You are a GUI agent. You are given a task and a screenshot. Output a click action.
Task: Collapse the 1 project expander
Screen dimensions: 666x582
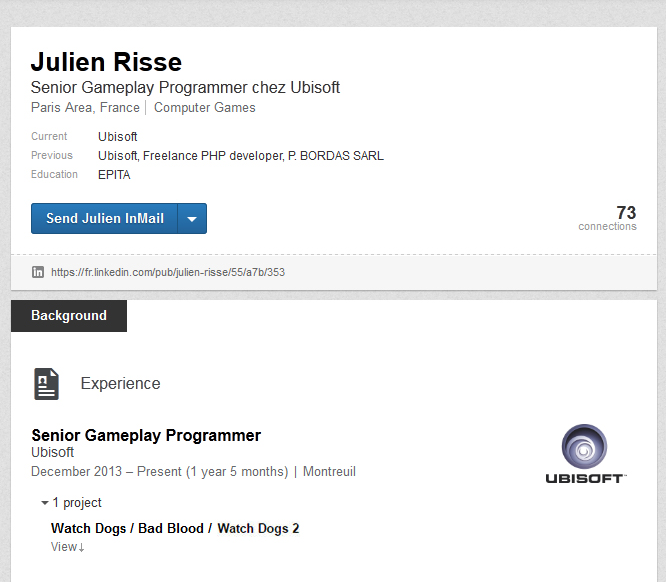pos(71,503)
